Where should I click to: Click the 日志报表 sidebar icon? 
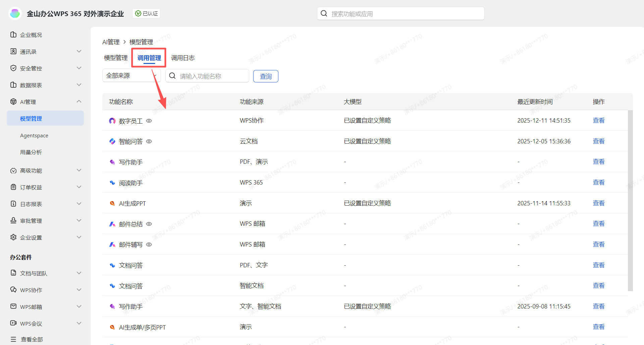pos(13,204)
